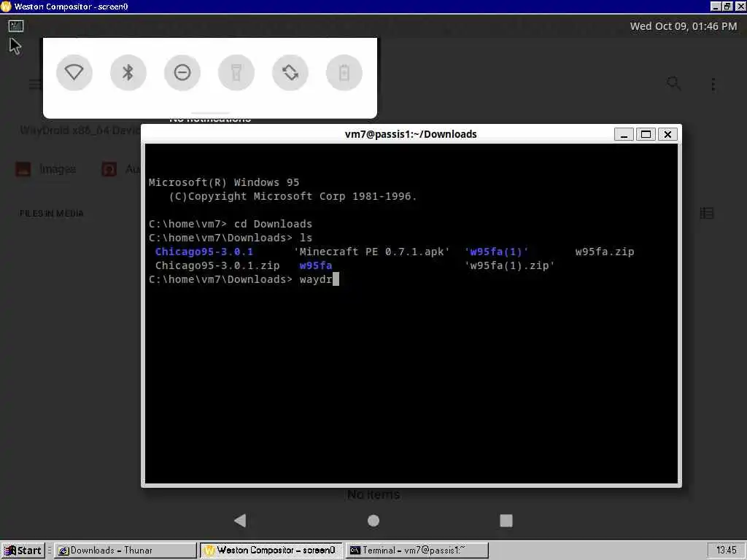747x560 pixels.
Task: Open the search icon in Files app
Action: click(x=673, y=84)
